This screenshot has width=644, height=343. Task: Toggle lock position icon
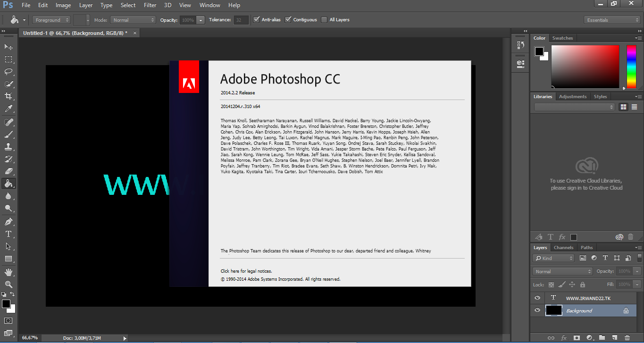[x=572, y=284]
